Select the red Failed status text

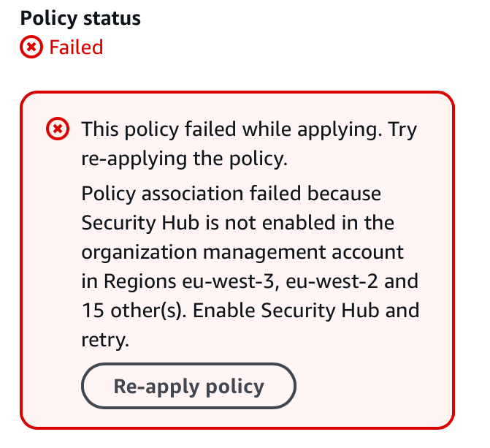(x=76, y=48)
